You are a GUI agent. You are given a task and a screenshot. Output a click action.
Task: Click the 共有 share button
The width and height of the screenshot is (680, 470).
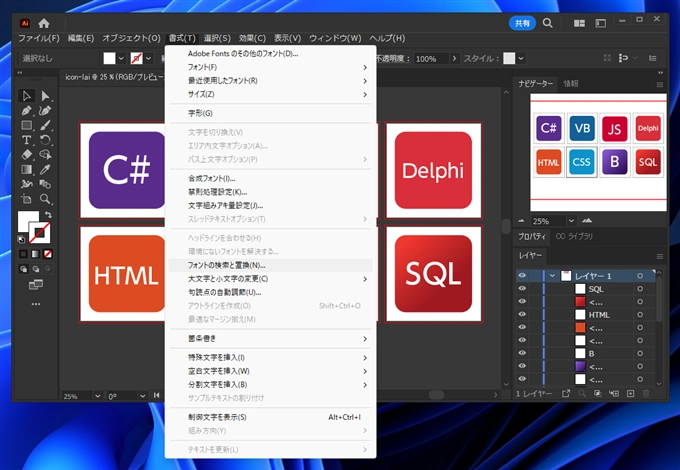(522, 22)
